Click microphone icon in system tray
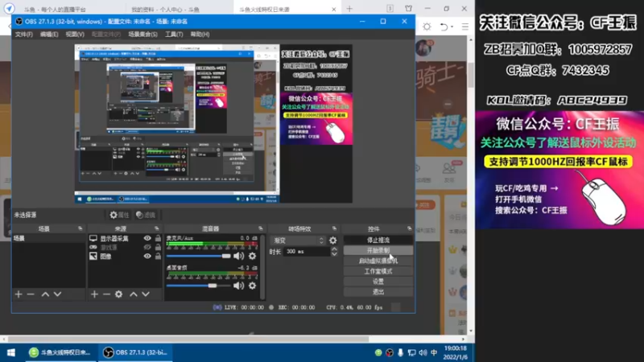644x362 pixels. click(400, 352)
